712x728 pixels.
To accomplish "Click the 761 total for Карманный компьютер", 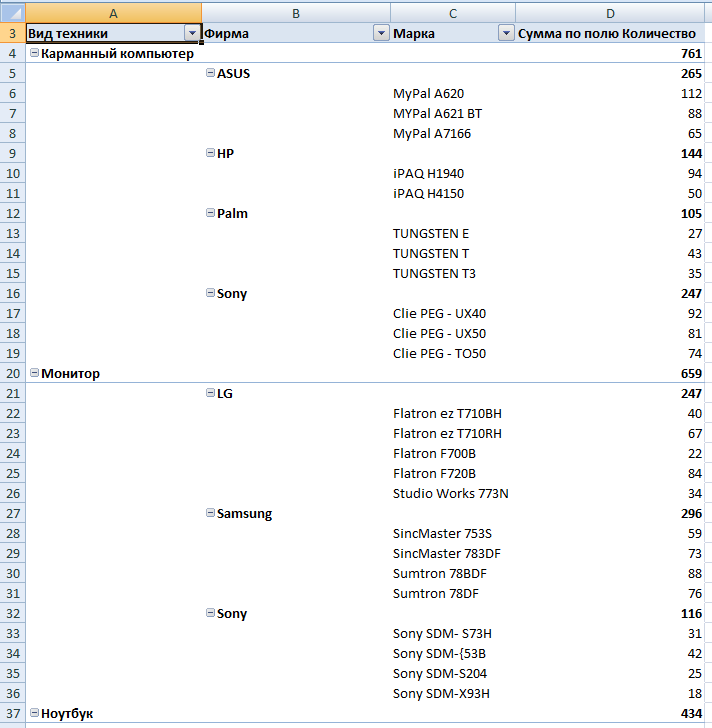I will pyautogui.click(x=610, y=53).
